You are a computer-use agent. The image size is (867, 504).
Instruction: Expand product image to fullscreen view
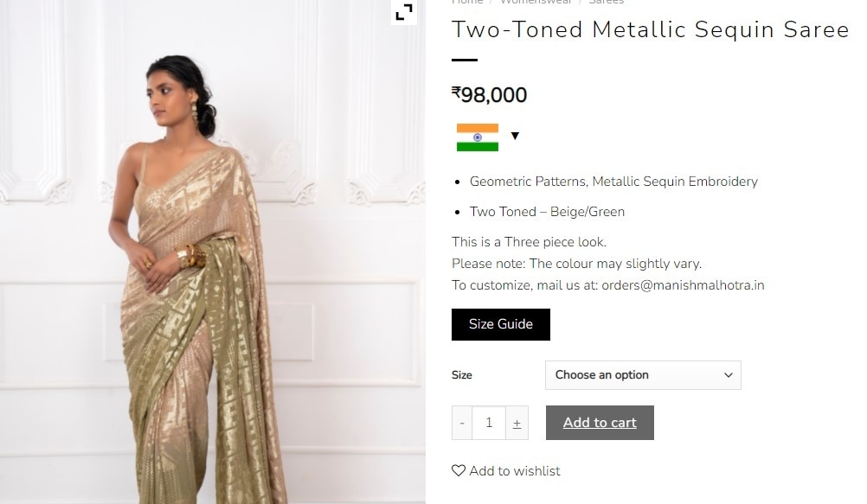click(x=403, y=12)
